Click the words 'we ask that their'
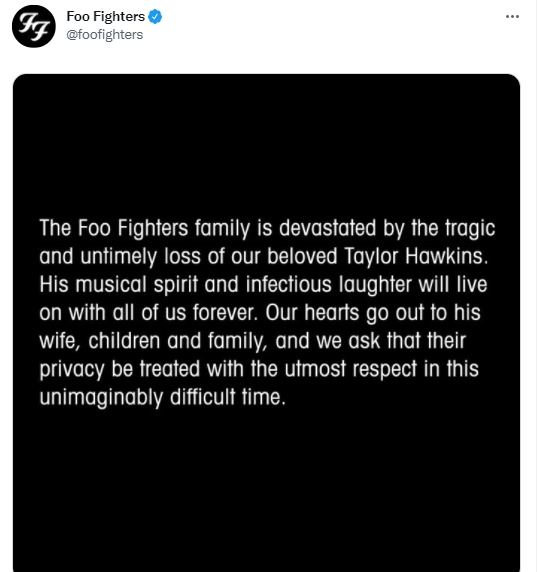The image size is (539, 572). pyautogui.click(x=391, y=341)
